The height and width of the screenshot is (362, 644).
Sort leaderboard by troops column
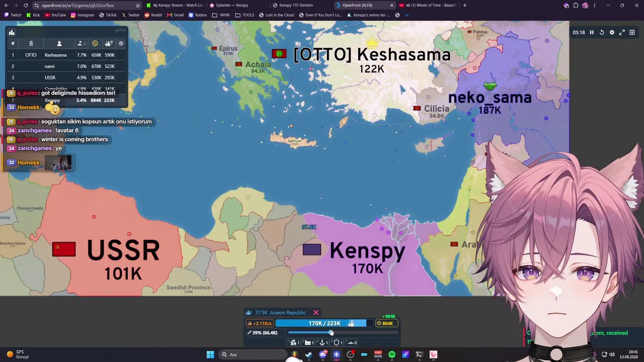pyautogui.click(x=108, y=44)
